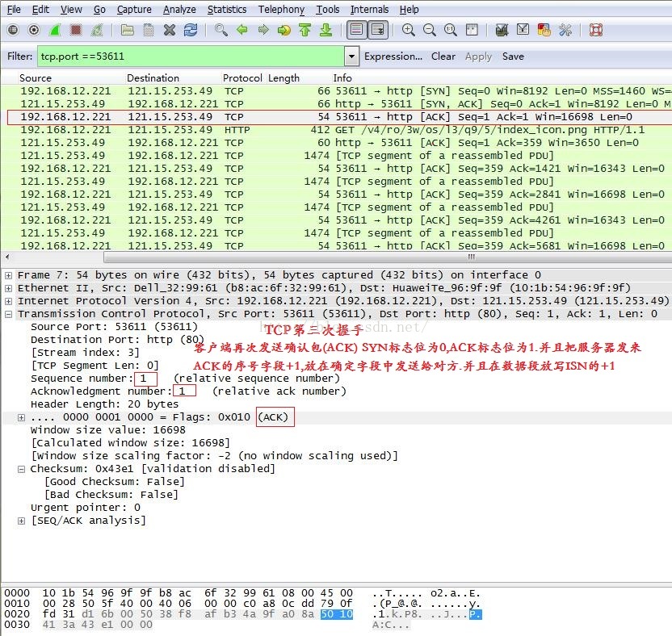Start a new live capture with the green fin icon
Screen dimensions: 672x636
55,30
